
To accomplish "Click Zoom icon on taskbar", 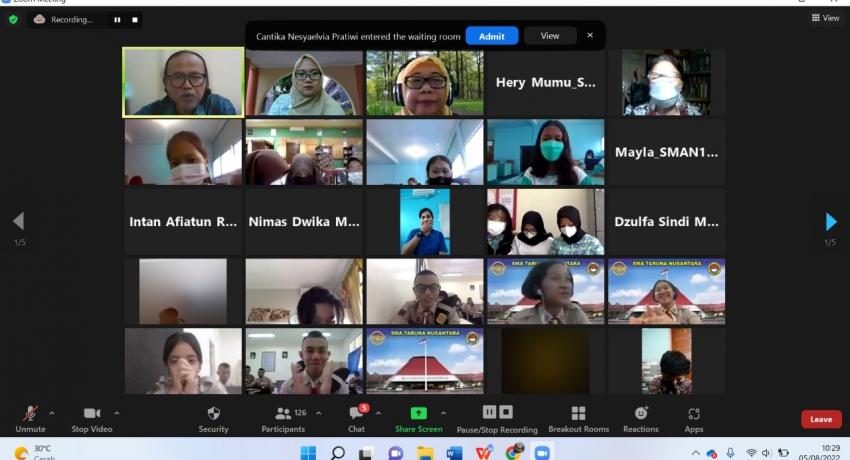I will pos(542,452).
